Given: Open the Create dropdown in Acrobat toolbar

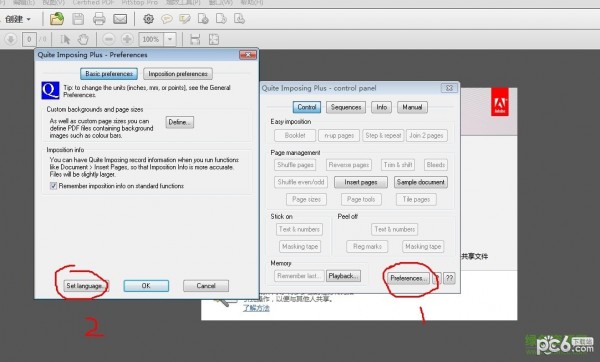Looking at the screenshot, I should (18, 19).
